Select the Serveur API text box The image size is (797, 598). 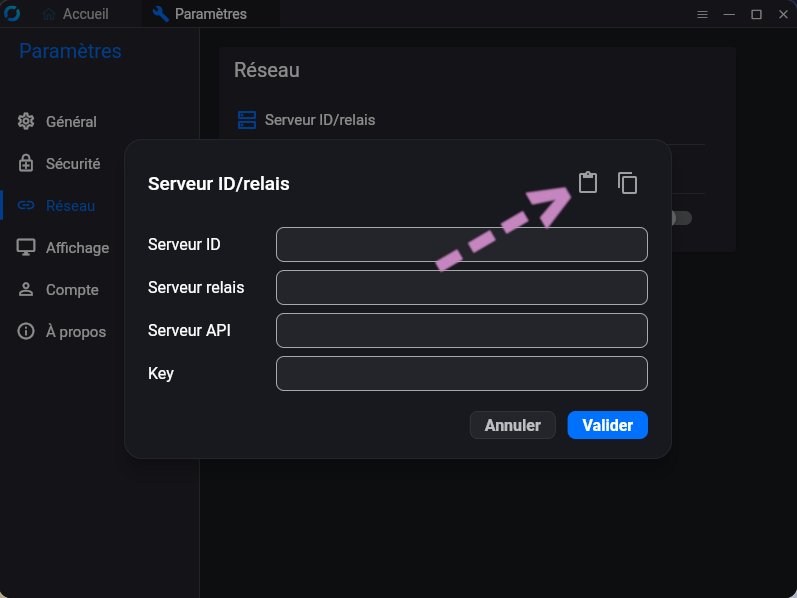(461, 330)
